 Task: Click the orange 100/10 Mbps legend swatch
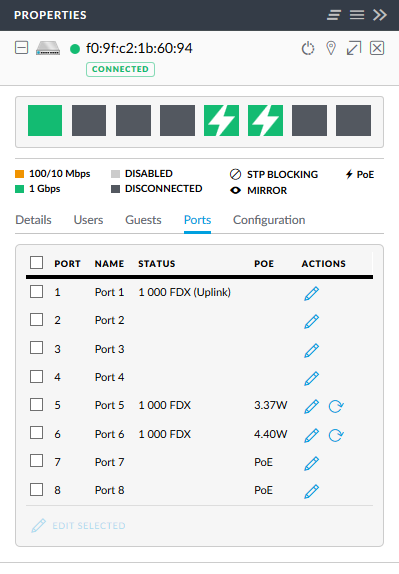(19, 174)
